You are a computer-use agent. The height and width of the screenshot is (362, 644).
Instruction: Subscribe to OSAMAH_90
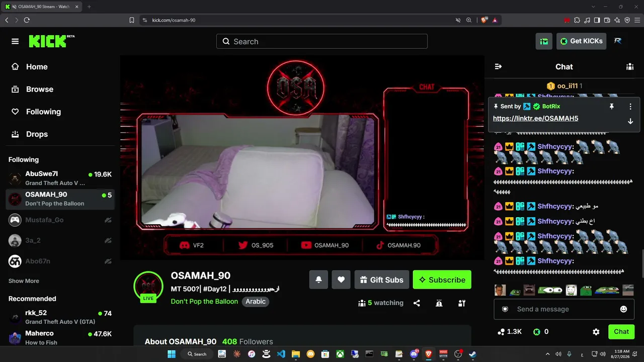[442, 280]
